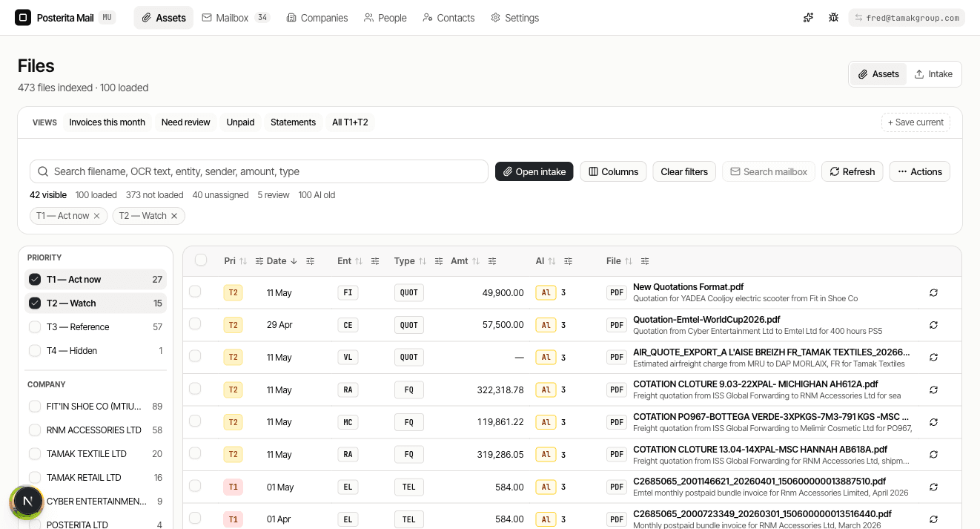Open Quotation-Emtel-WorldCup2026.pdf file name
Viewport: 980px width, 529px height.
click(x=706, y=320)
